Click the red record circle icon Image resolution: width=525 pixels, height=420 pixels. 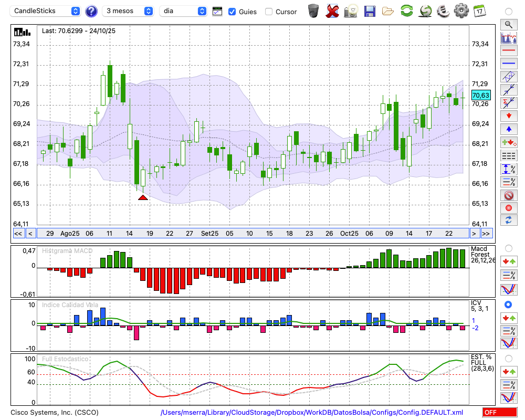click(x=509, y=208)
